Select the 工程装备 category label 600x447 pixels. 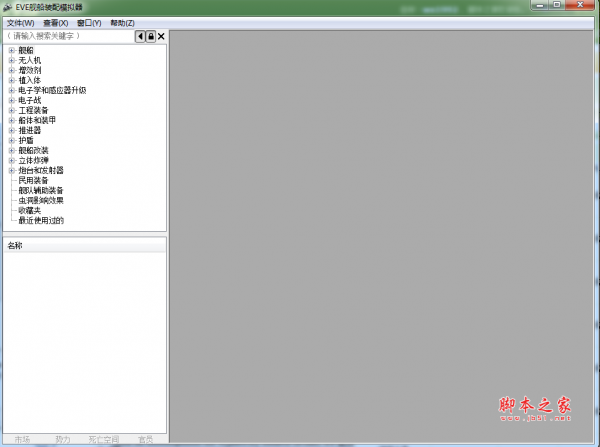pos(33,110)
